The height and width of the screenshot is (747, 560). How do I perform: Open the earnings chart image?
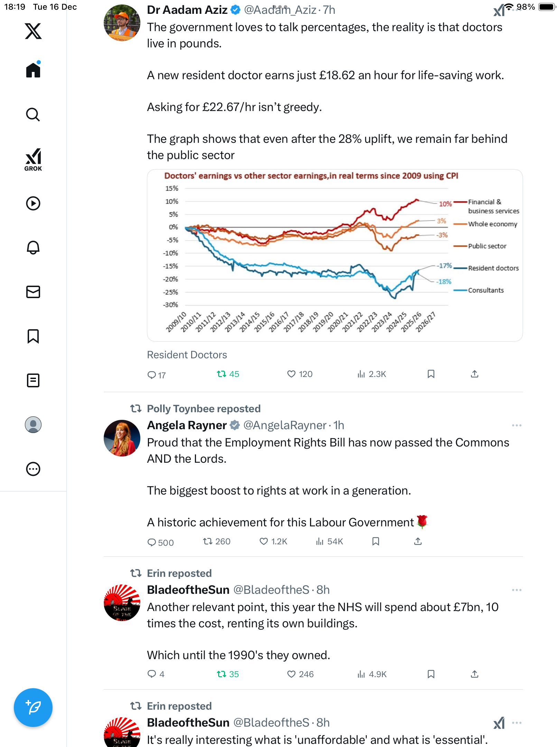tap(335, 255)
